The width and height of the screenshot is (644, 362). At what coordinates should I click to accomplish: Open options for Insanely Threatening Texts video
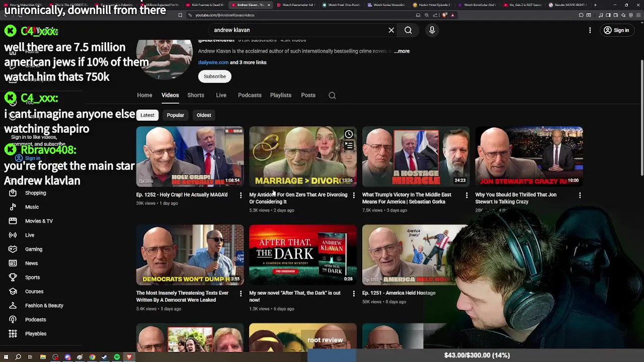pos(240,293)
